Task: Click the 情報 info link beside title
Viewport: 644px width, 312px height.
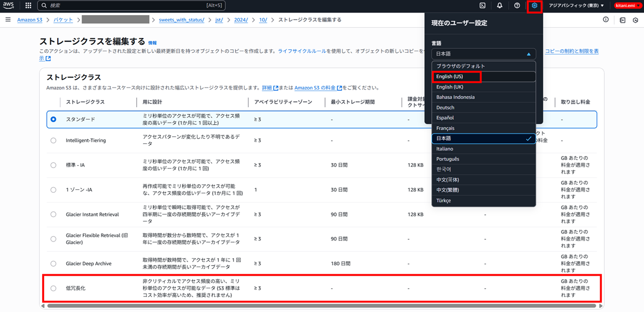Action: (x=152, y=43)
